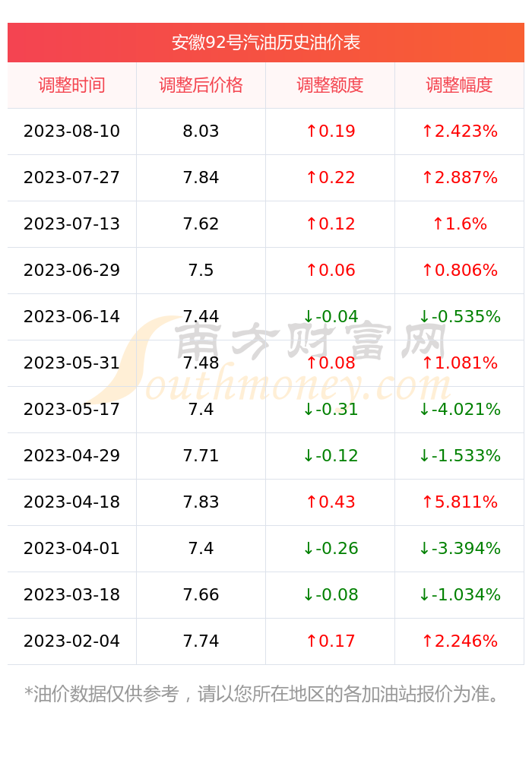532x760 pixels.
Task: Select the 2023-08-10 date cell
Action: click(x=71, y=131)
